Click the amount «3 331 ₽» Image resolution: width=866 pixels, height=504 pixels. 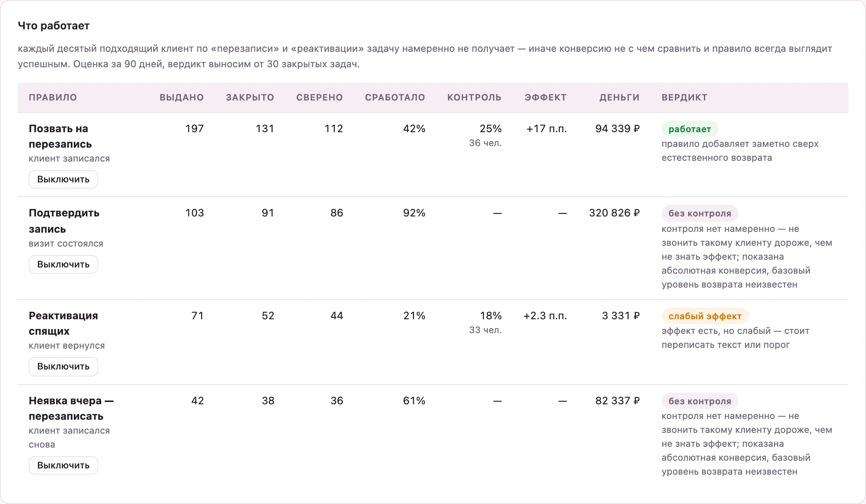click(621, 316)
